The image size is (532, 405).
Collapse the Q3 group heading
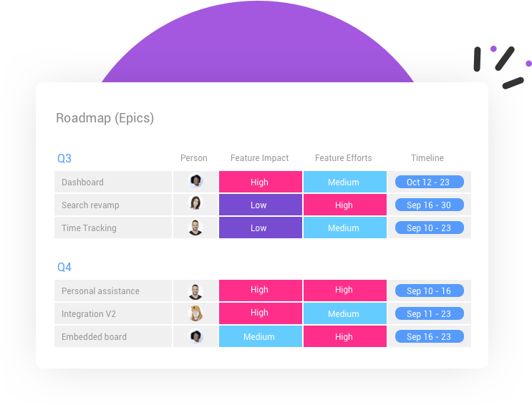(x=64, y=158)
